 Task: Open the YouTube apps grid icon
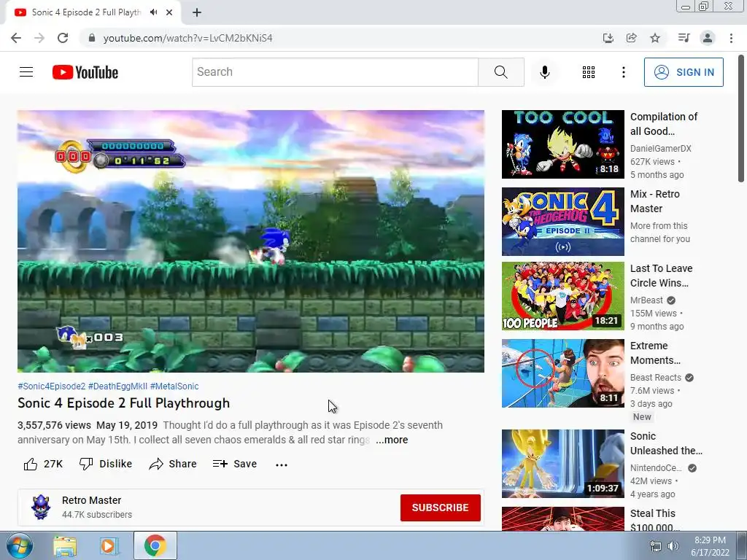click(x=589, y=72)
